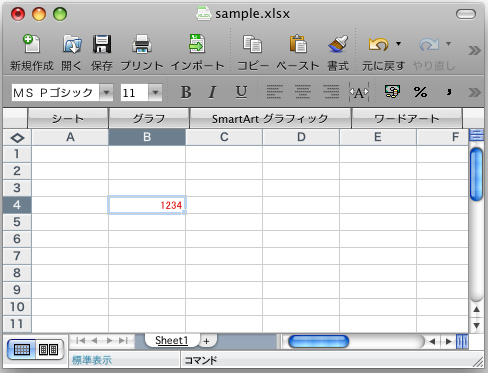The height and width of the screenshot is (373, 488).
Task: Switch to the グラフ tab
Action: coord(149,118)
